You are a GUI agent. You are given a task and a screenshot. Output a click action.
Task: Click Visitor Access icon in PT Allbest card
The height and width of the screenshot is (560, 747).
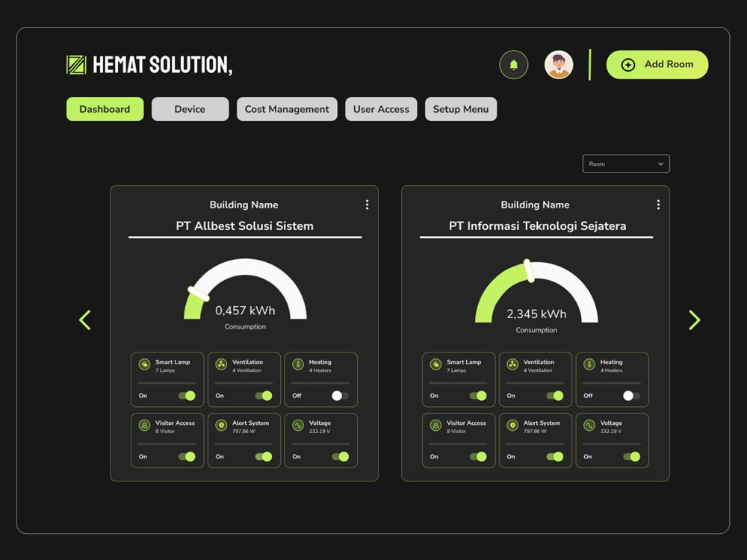pos(144,426)
